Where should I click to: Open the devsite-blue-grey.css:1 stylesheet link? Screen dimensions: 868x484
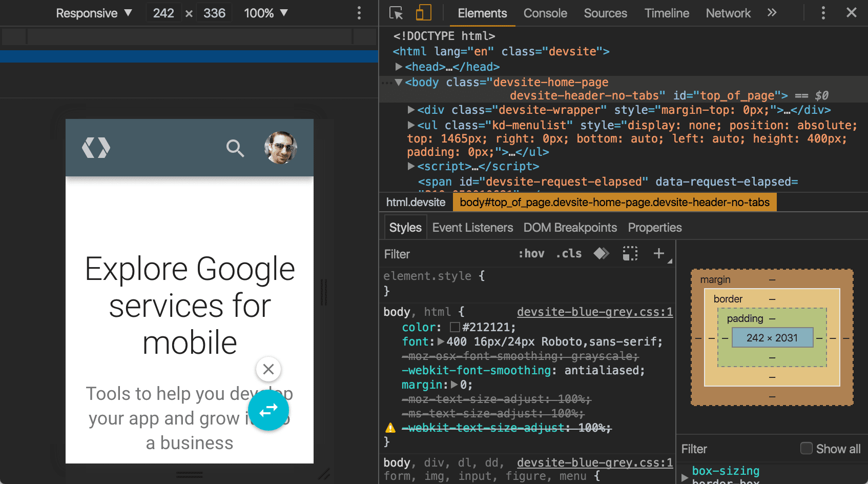point(594,312)
